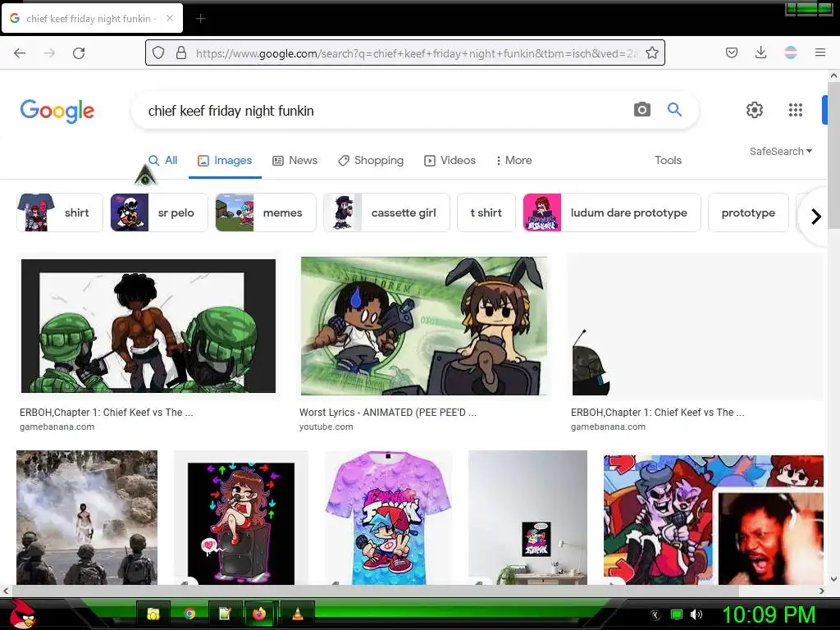Open the Google apps grid
The width and height of the screenshot is (840, 630).
tap(796, 110)
